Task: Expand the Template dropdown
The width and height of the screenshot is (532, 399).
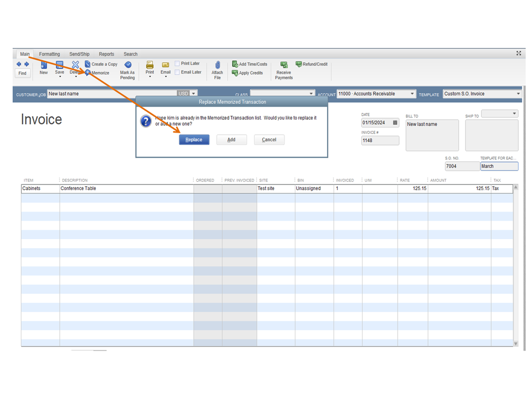Action: tap(518, 94)
